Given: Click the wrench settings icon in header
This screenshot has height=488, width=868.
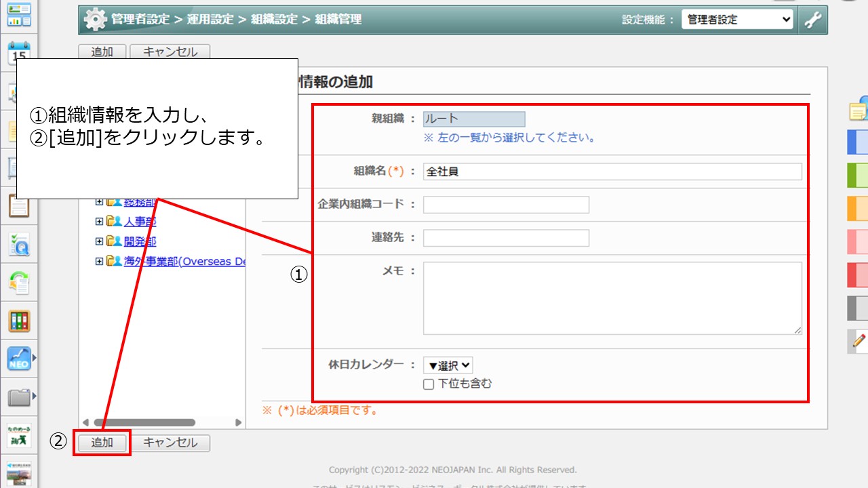Looking at the screenshot, I should pyautogui.click(x=812, y=20).
